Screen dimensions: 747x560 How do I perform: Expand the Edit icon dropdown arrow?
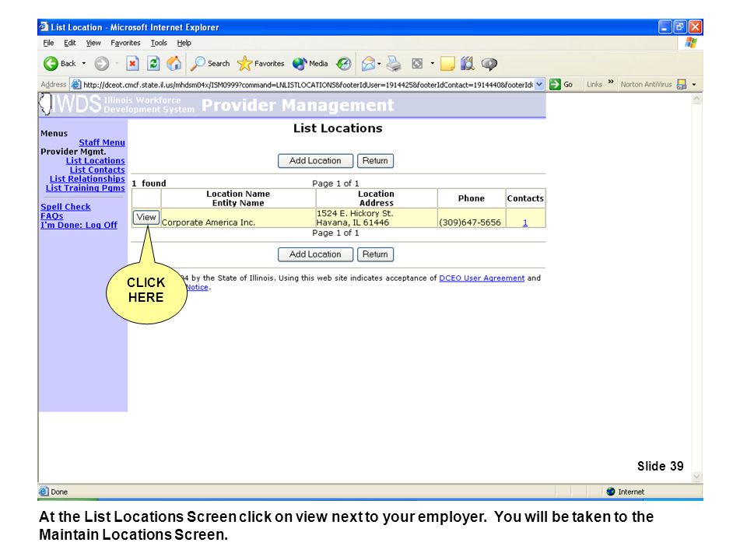coord(433,63)
